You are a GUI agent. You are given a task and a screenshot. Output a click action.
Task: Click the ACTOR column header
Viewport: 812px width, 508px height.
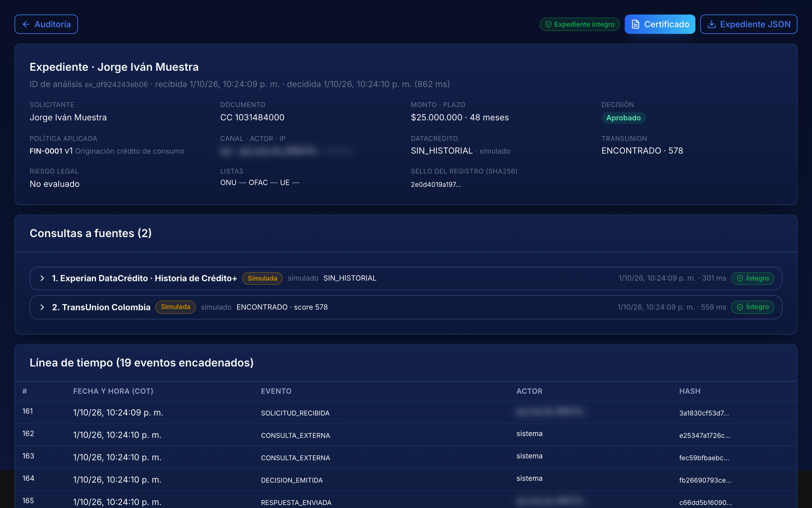point(529,391)
